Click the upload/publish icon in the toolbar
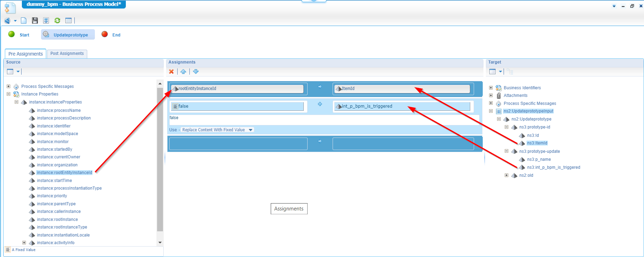The height and width of the screenshot is (257, 644). [x=46, y=20]
